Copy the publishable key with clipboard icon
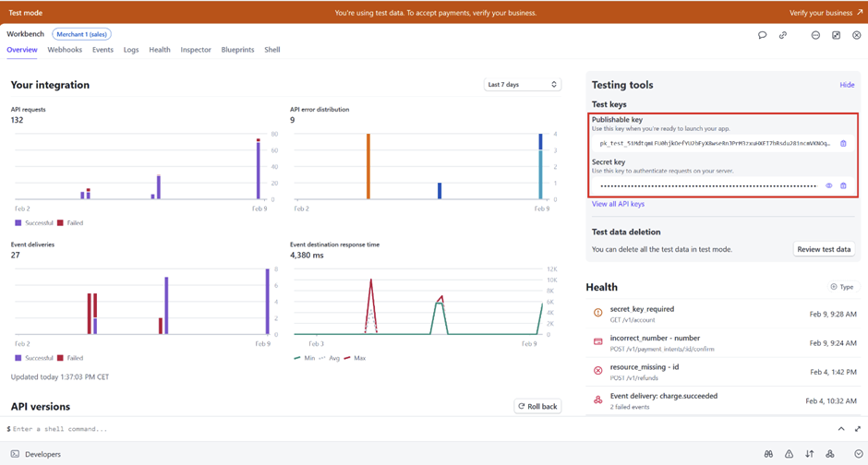 coord(843,144)
